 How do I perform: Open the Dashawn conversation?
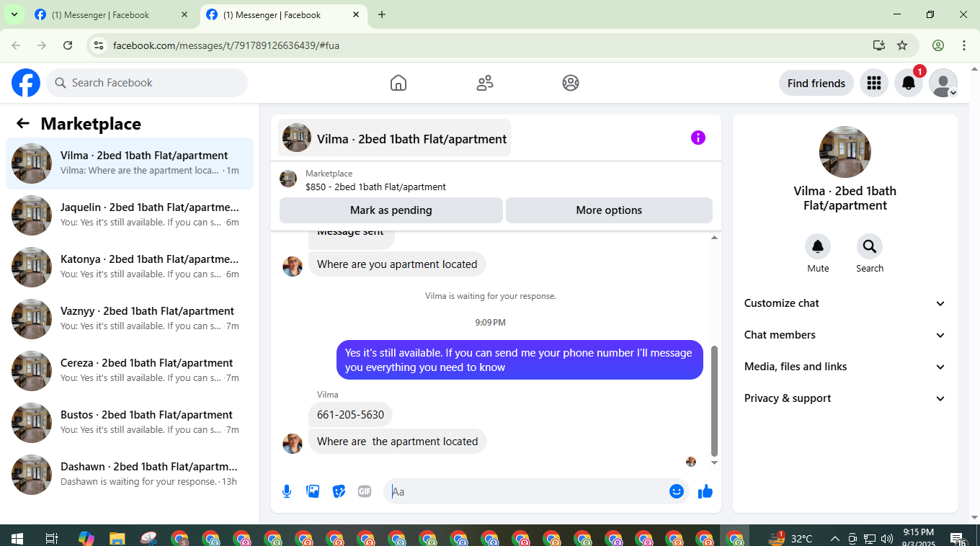pos(130,475)
